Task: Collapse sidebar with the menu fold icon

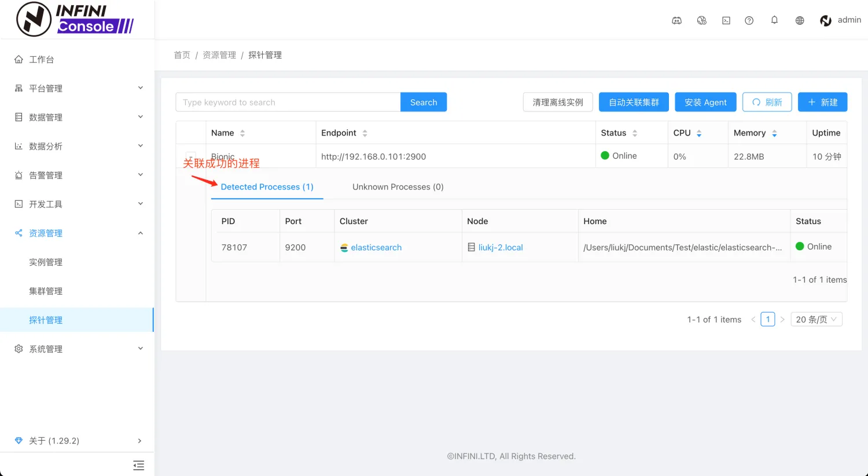Action: pyautogui.click(x=139, y=465)
